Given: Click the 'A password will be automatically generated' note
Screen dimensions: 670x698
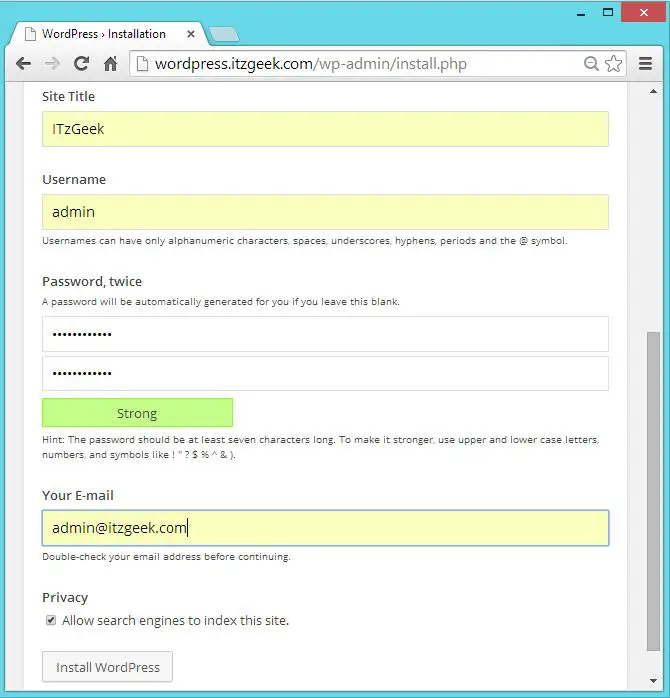Looking at the screenshot, I should click(x=221, y=302).
